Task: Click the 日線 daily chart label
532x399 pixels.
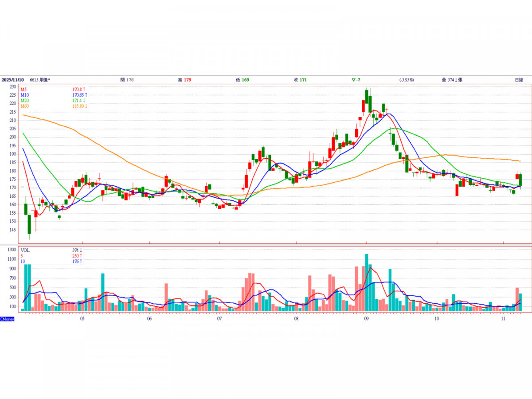Action: [x=518, y=80]
